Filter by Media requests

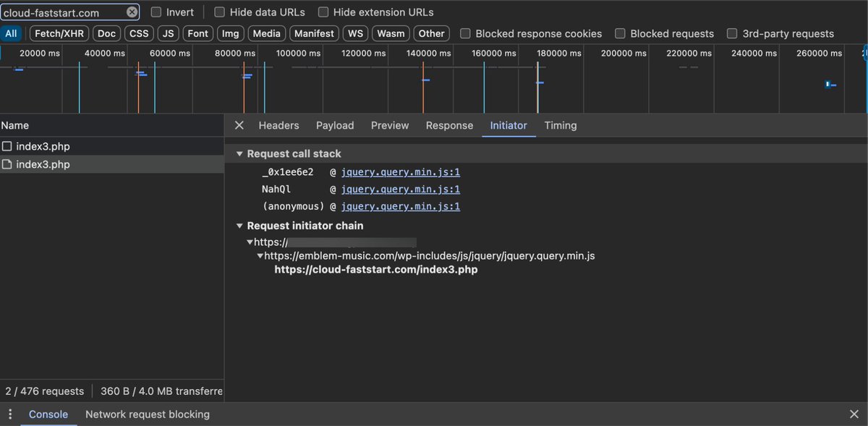(x=267, y=33)
